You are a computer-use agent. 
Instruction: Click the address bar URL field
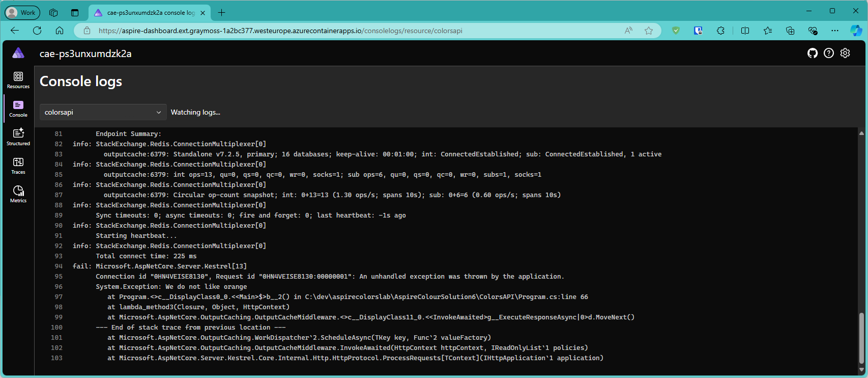(356, 31)
